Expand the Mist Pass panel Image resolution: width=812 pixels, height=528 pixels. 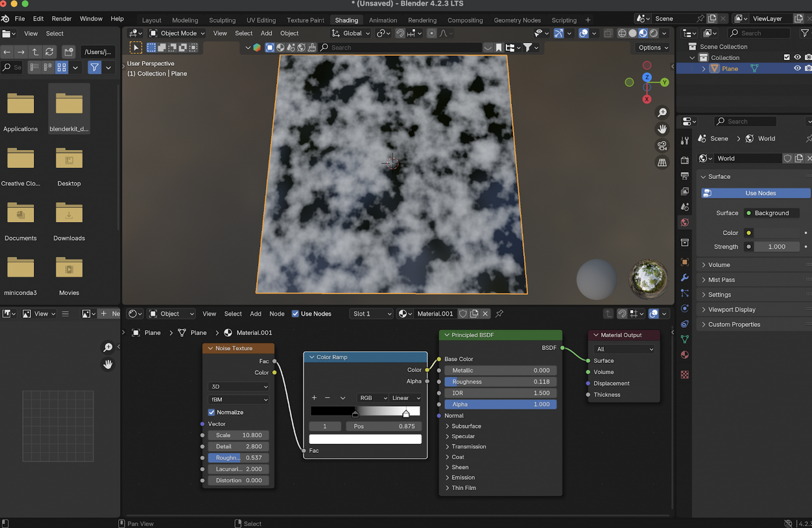(x=721, y=280)
